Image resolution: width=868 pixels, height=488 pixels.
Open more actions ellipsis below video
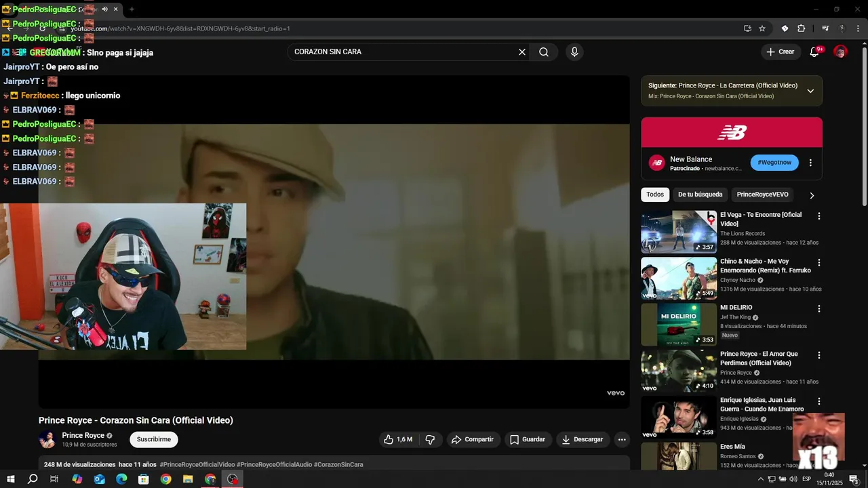622,439
